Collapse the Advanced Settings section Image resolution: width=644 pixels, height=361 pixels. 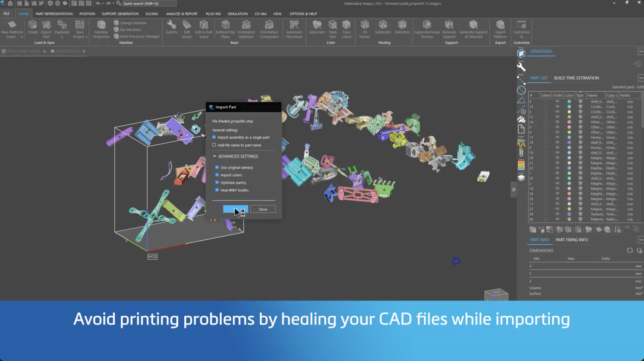(214, 156)
